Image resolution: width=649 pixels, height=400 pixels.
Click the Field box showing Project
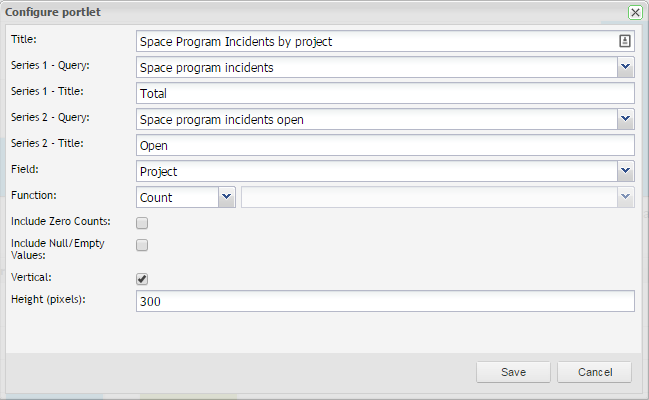pos(375,171)
